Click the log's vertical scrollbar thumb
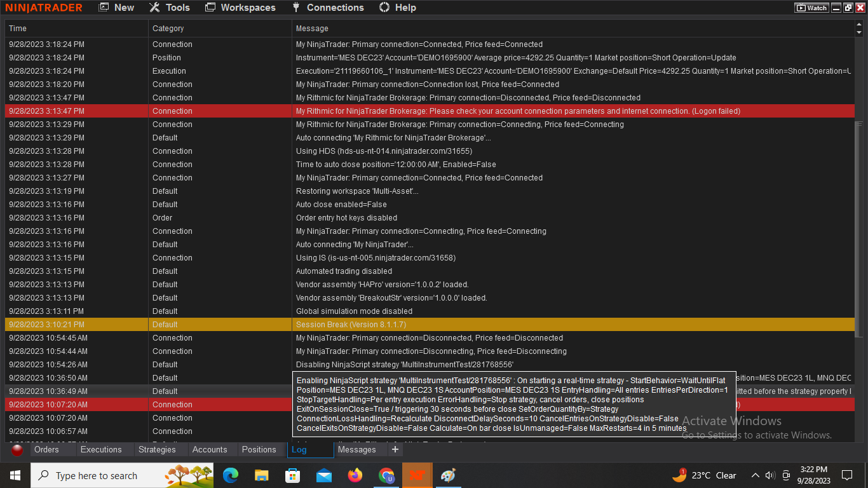This screenshot has width=868, height=488. coord(859,228)
